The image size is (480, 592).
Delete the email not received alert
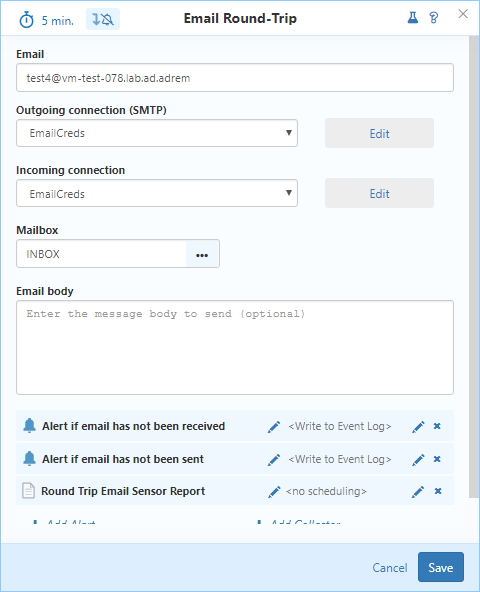coord(437,426)
